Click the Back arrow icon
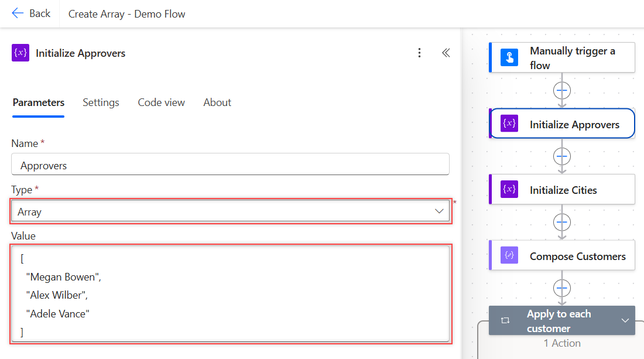Screen dimensions: 644x359 click(x=18, y=13)
